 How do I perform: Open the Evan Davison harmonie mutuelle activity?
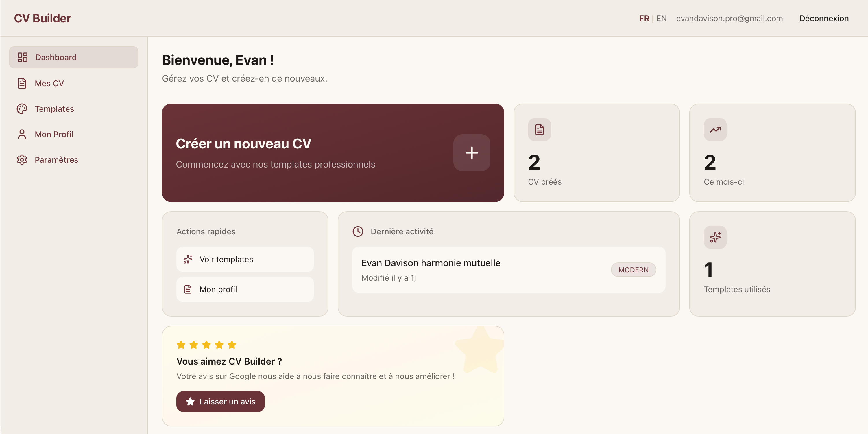coord(431,263)
